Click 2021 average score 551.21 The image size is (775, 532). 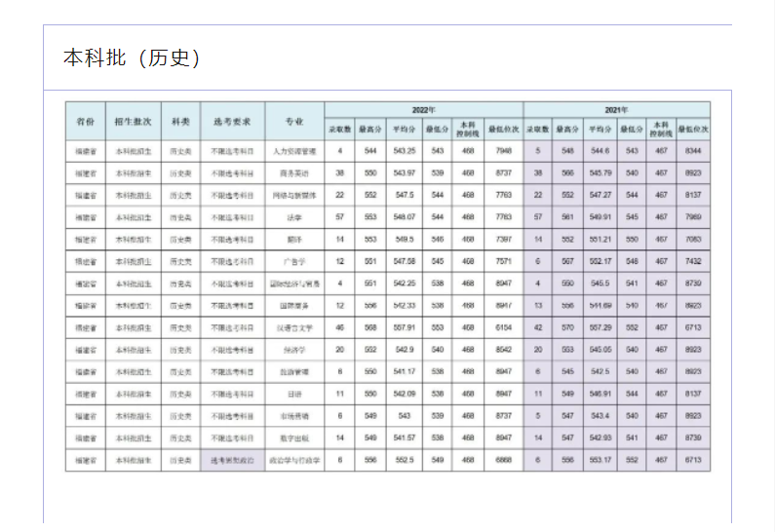click(x=601, y=239)
